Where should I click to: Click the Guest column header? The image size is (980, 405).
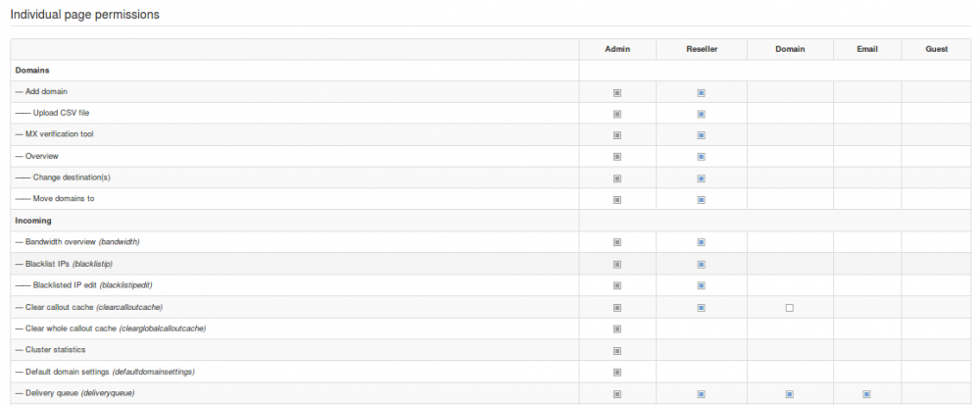click(936, 49)
